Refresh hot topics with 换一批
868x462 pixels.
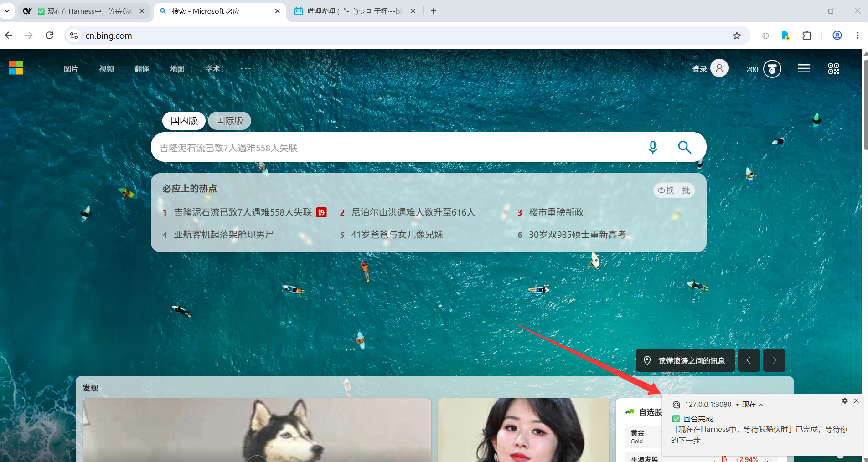pyautogui.click(x=674, y=190)
